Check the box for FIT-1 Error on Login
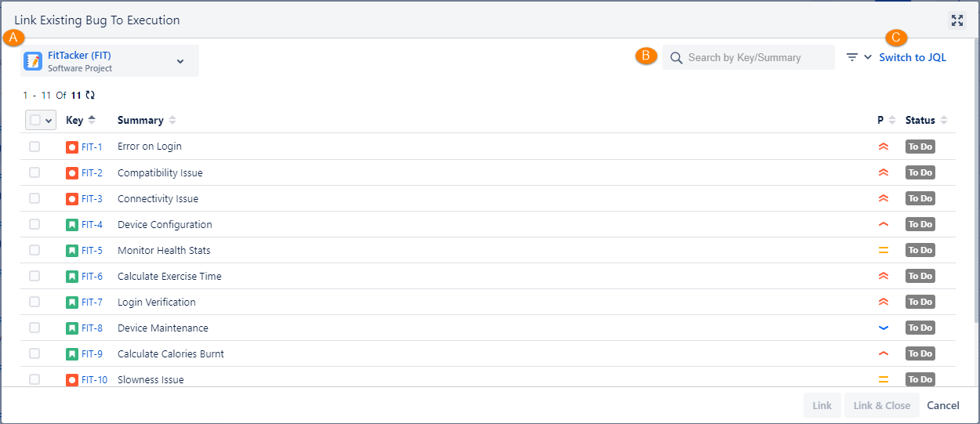Image resolution: width=980 pixels, height=424 pixels. 34,147
